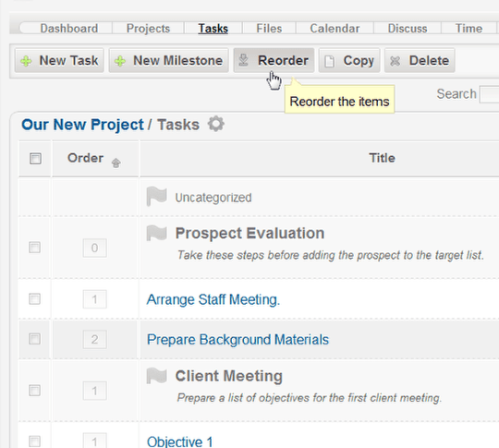499x448 pixels.
Task: Click the Client Meeting milestone flag icon
Action: (x=156, y=375)
